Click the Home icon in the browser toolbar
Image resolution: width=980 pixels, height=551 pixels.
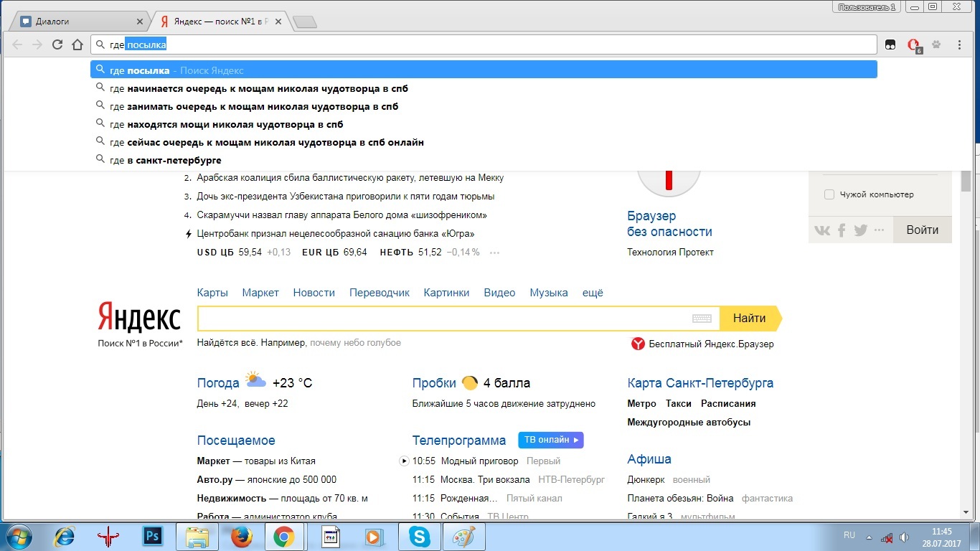tap(77, 44)
